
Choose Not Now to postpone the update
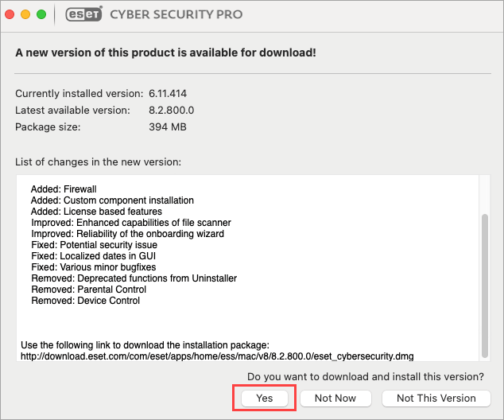pyautogui.click(x=335, y=399)
